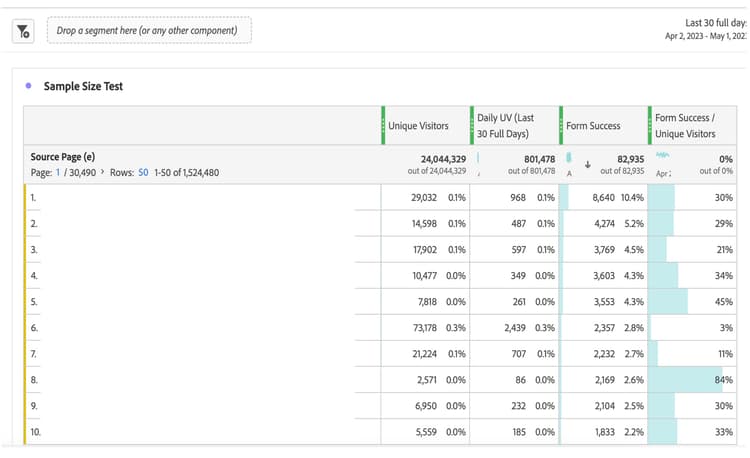
Task: Click the segment filter funnel icon
Action: click(23, 32)
